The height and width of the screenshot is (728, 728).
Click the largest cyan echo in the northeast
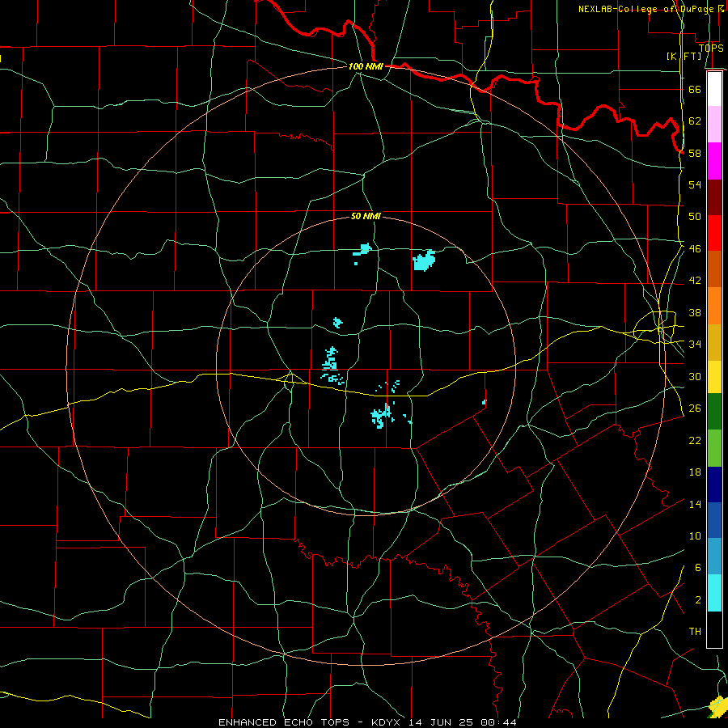click(423, 260)
